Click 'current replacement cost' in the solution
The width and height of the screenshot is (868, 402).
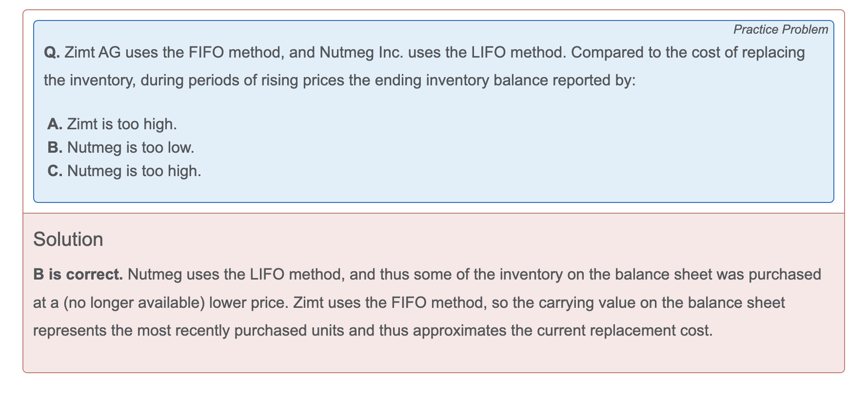[x=623, y=331]
